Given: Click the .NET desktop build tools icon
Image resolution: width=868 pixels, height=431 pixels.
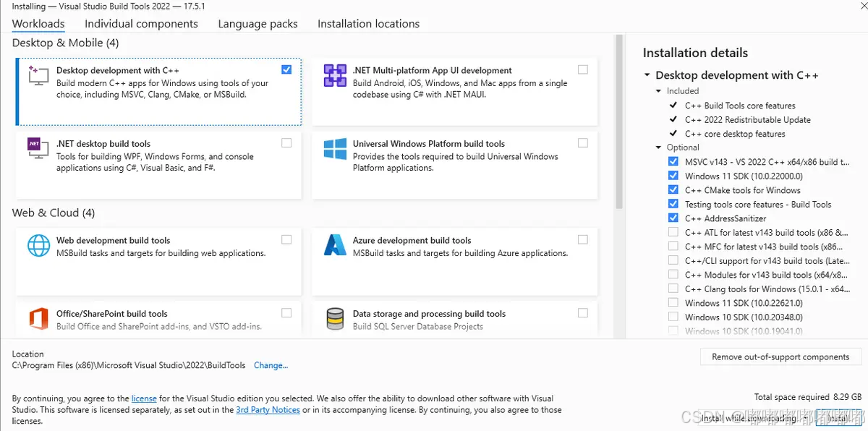Looking at the screenshot, I should pos(38,148).
